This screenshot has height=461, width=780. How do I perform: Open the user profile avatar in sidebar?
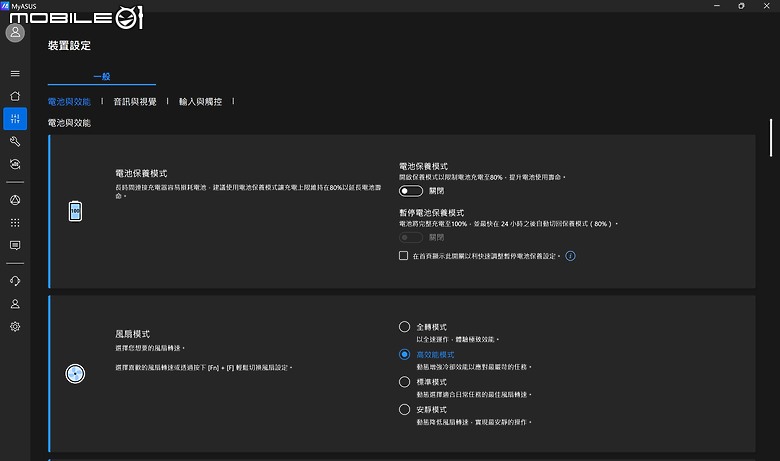(15, 33)
